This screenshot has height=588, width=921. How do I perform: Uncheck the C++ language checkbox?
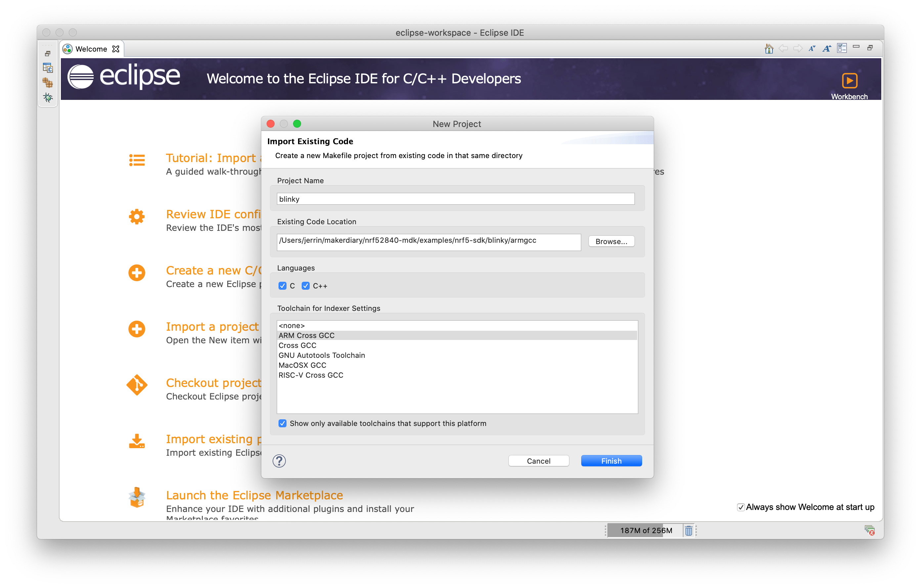click(x=305, y=286)
